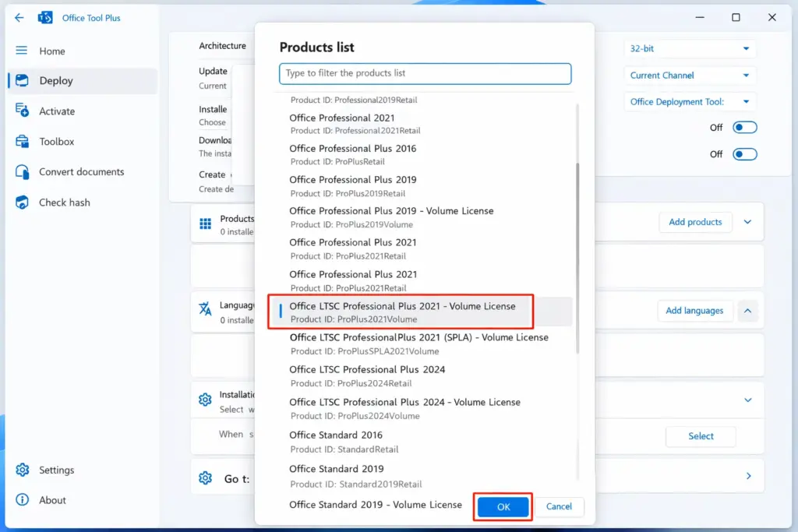Image resolution: width=798 pixels, height=532 pixels.
Task: Select the Activate key icon in the sidebar
Action: 21,111
